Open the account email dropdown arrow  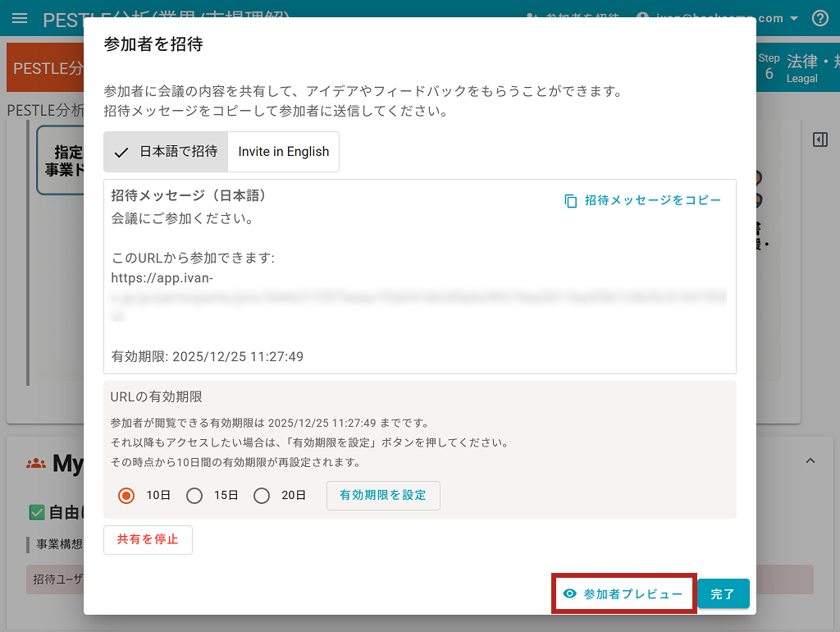pos(794,18)
